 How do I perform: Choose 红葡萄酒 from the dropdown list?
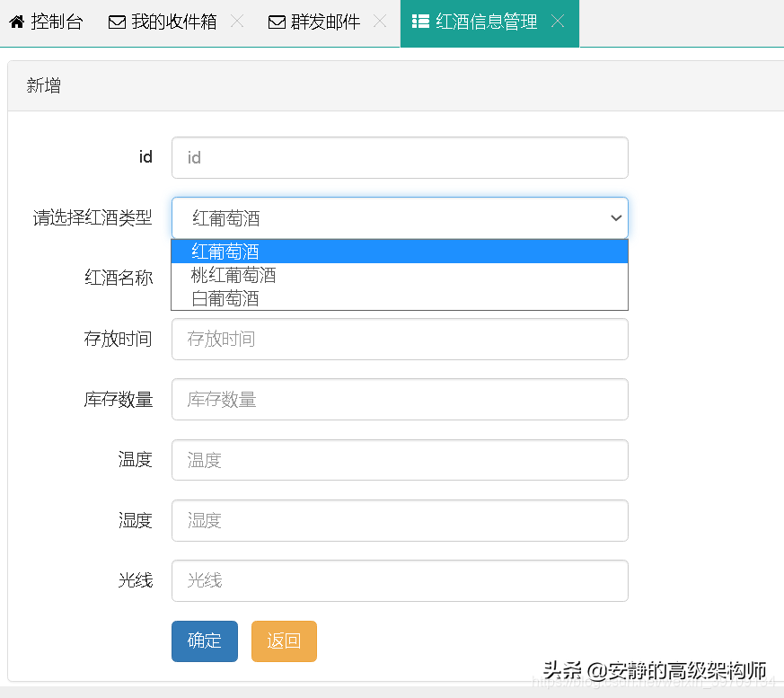[400, 252]
